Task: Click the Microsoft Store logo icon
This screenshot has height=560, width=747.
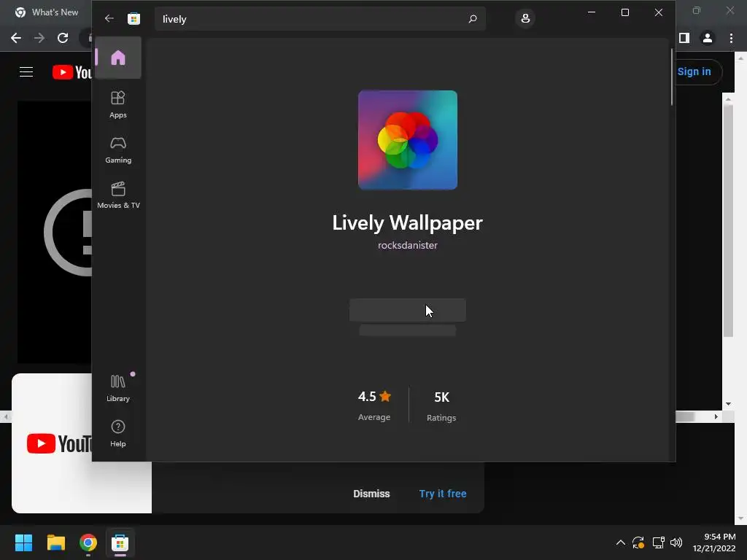Action: point(134,18)
